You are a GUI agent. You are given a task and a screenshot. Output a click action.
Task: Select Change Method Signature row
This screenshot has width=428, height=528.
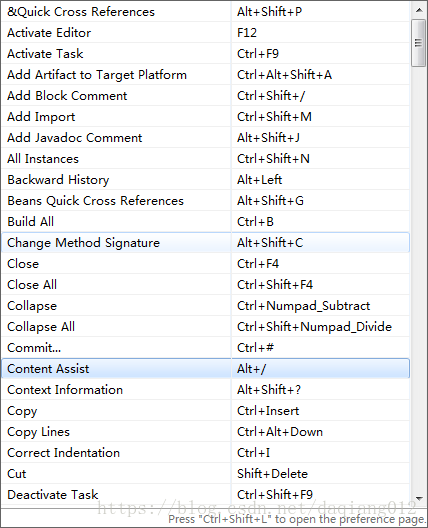[205, 243]
